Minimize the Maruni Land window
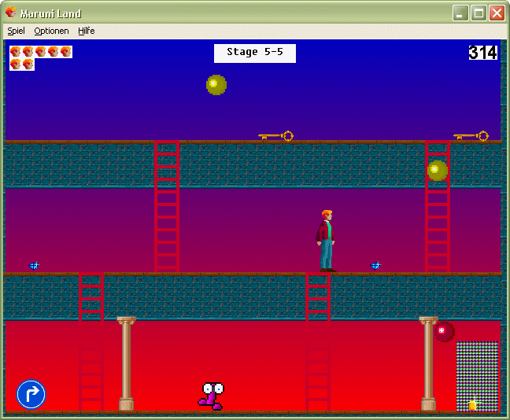 click(x=460, y=13)
